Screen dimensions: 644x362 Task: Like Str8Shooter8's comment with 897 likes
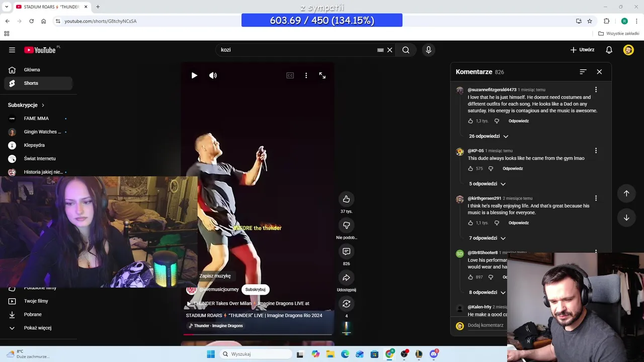(x=470, y=277)
